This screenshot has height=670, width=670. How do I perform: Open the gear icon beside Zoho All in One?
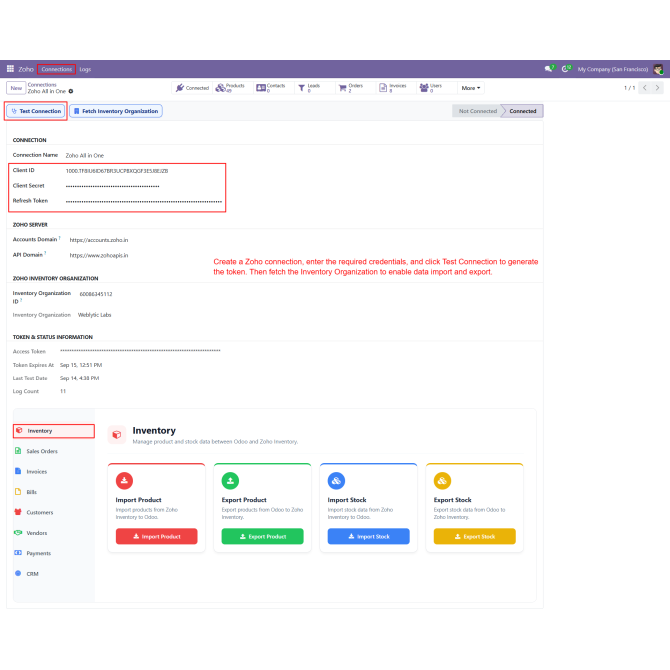(x=71, y=91)
